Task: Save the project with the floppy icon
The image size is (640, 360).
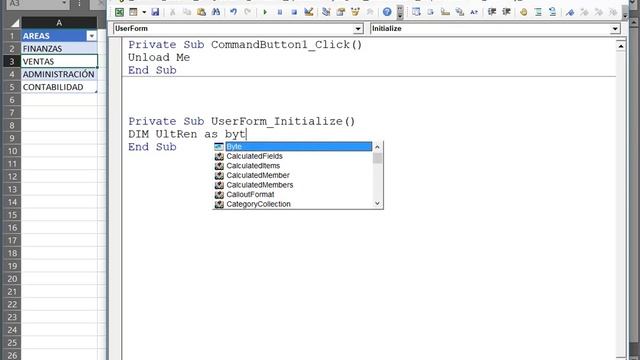Action: (x=155, y=12)
